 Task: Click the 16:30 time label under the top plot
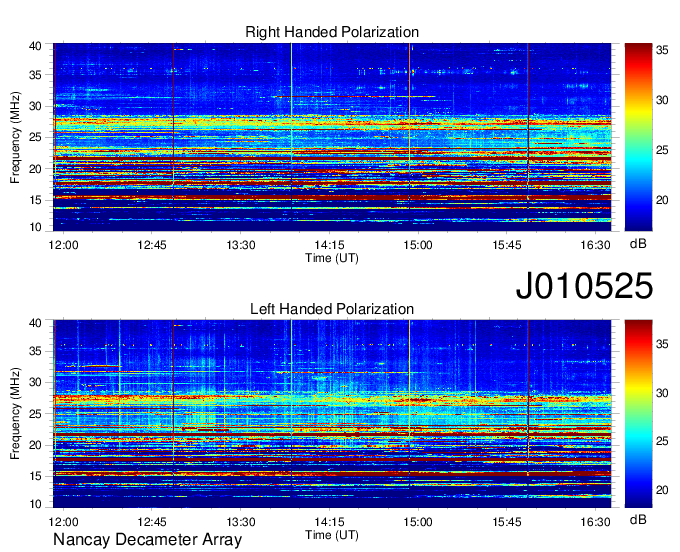click(595, 245)
